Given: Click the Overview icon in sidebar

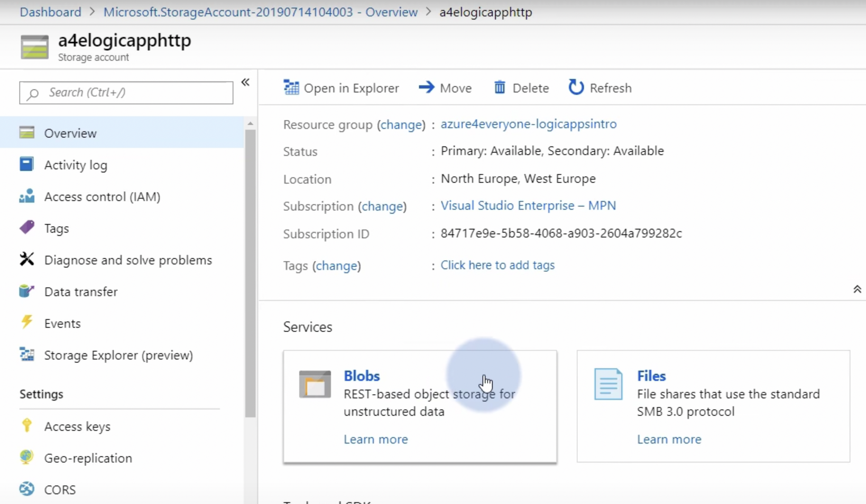Looking at the screenshot, I should tap(26, 133).
